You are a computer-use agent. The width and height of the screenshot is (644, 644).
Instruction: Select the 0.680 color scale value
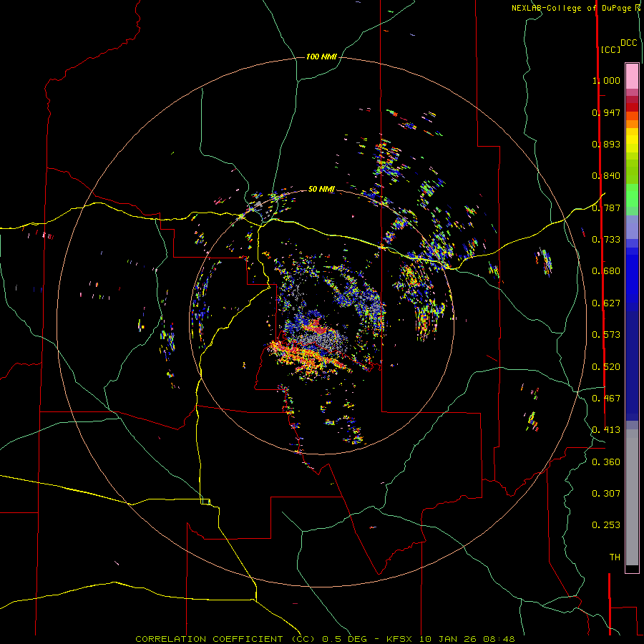[x=606, y=271]
